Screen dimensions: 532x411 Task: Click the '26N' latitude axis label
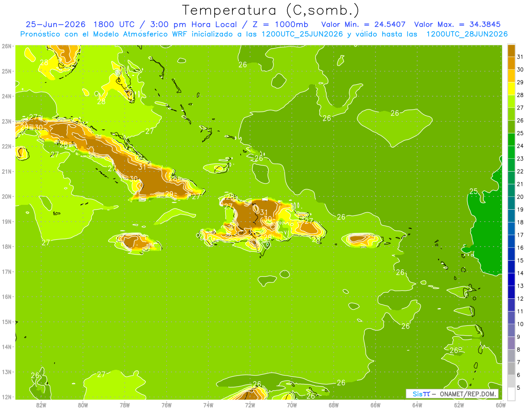click(7, 46)
